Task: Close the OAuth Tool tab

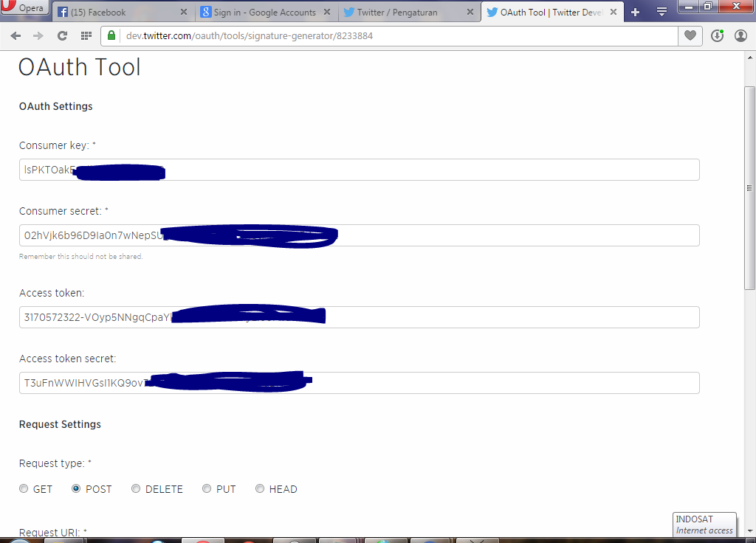Action: point(614,12)
